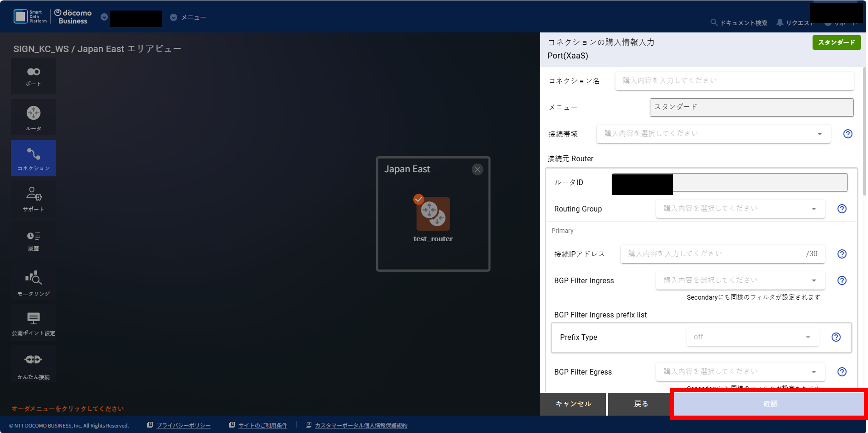868x433 pixels.
Task: Click the green スタンダード badge
Action: (x=836, y=42)
